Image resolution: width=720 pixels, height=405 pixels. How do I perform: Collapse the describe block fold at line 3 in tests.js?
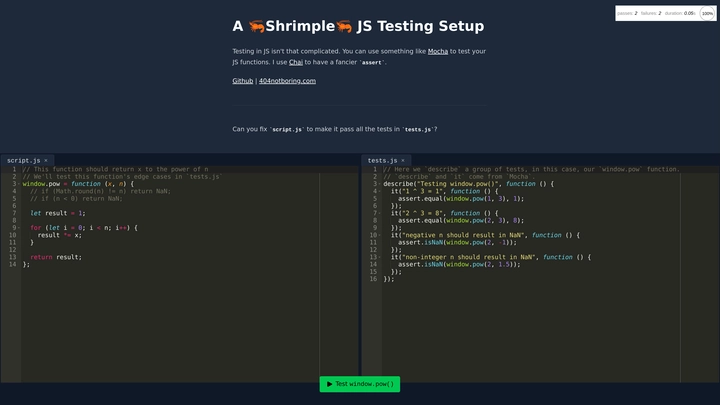click(x=379, y=184)
